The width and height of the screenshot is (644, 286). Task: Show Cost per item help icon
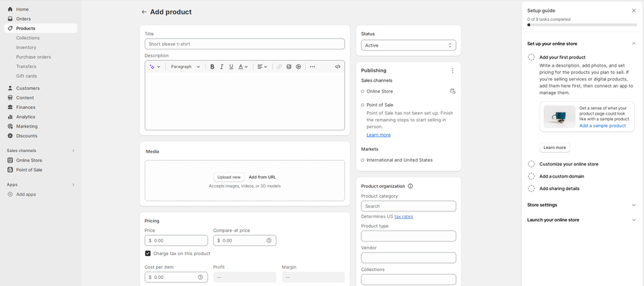200,277
